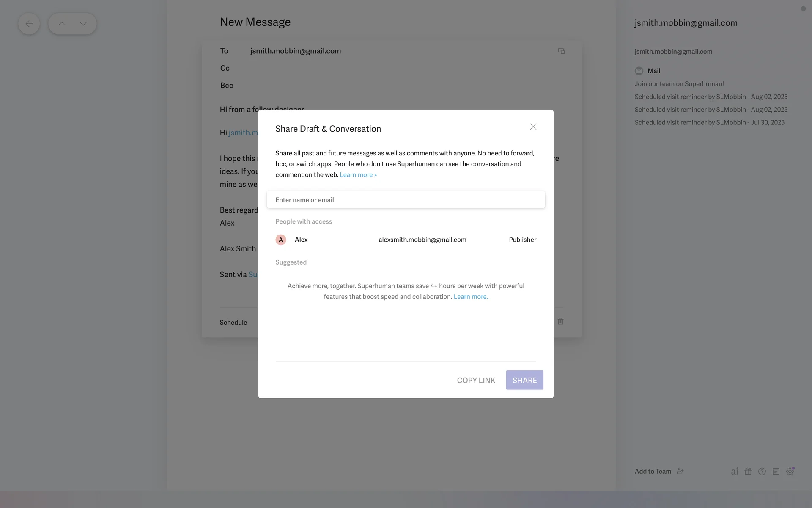Close the Share Draft dialog
The width and height of the screenshot is (812, 508).
(x=533, y=127)
